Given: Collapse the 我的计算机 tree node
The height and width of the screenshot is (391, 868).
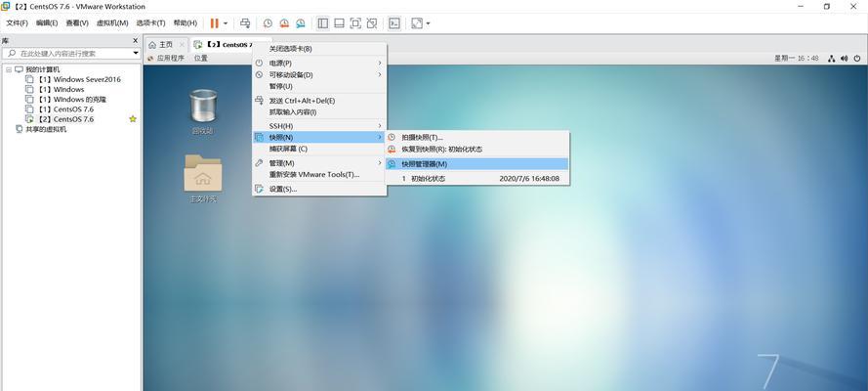Looking at the screenshot, I should [x=9, y=69].
